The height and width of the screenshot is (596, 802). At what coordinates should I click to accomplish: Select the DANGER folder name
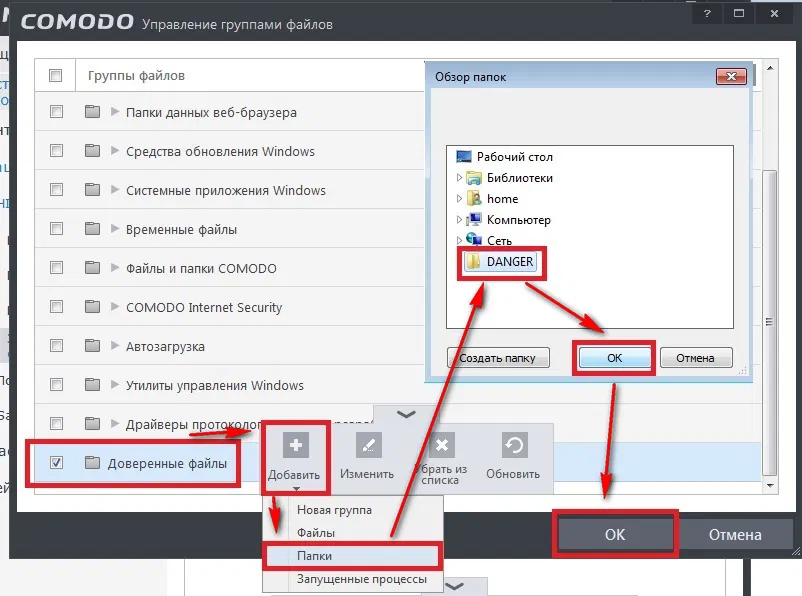point(509,261)
